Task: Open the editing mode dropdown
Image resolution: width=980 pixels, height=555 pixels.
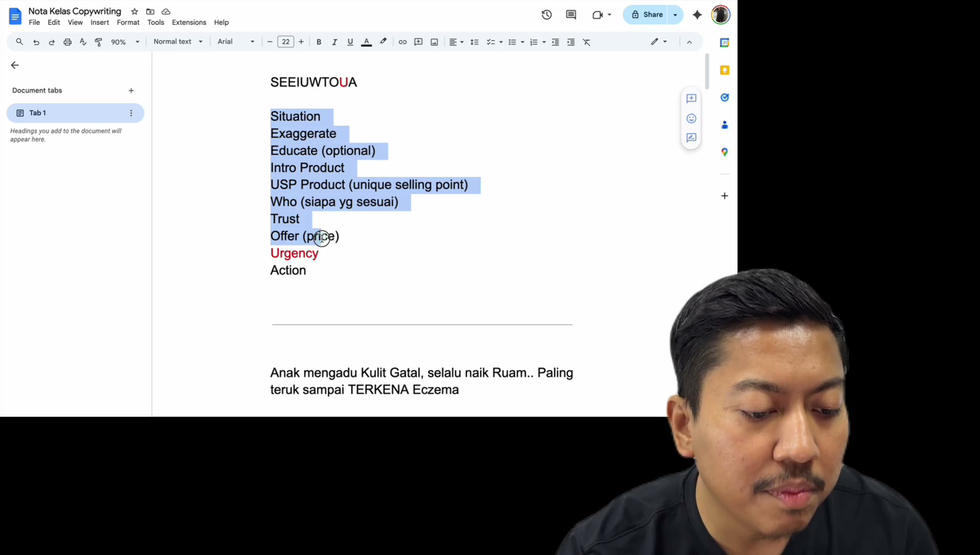Action: [659, 42]
